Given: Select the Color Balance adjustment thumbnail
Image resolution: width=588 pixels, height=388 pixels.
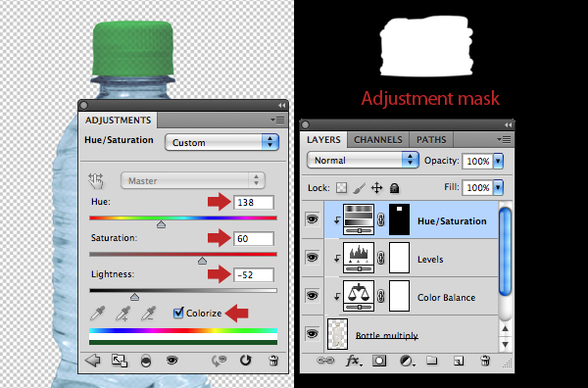Looking at the screenshot, I should click(359, 296).
